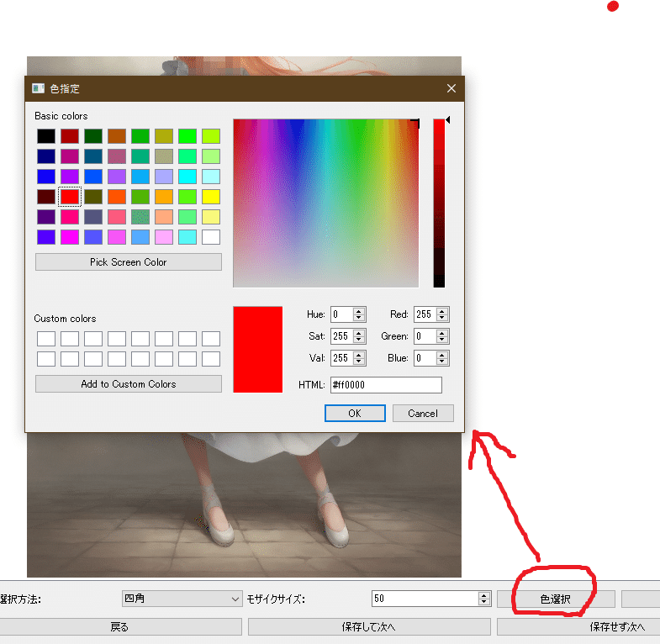Select the first empty custom color slot
The image size is (660, 644).
(46, 339)
